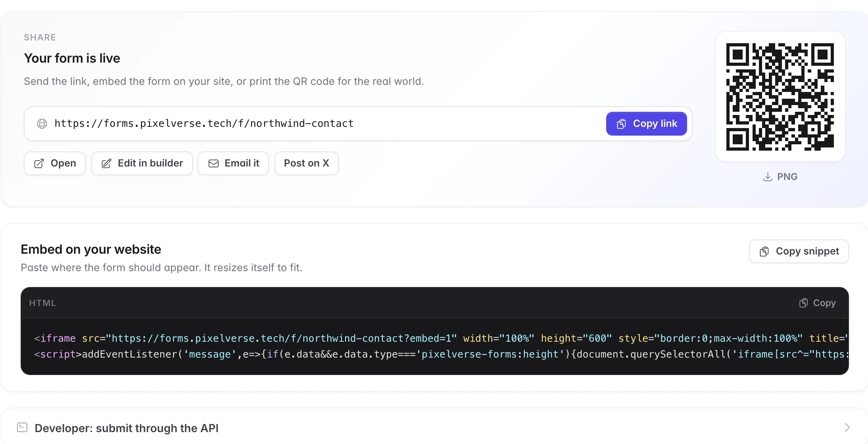
Task: Click the 'Your form is live' heading
Action: coord(72,58)
